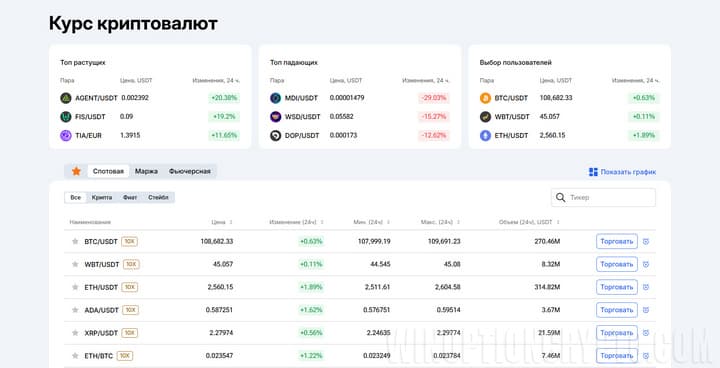Image resolution: width=720 pixels, height=368 pixels.
Task: Star the XRP/USDT row as favorite
Action: point(75,333)
